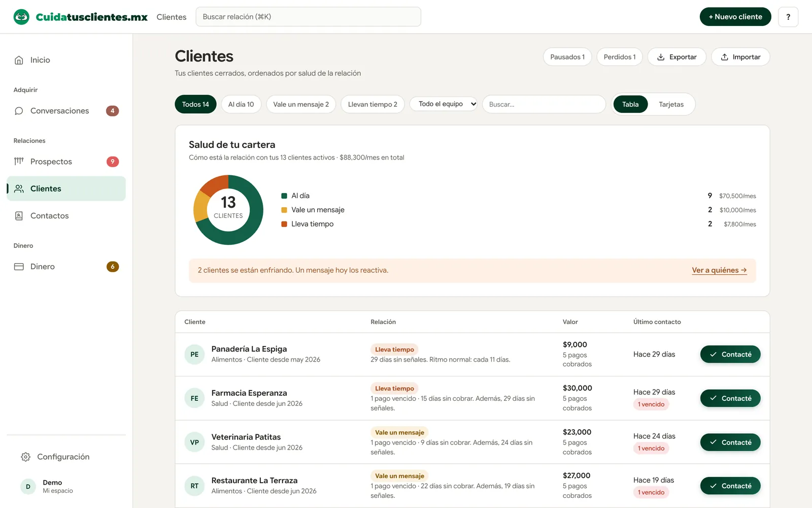This screenshot has height=508, width=812.
Task: Switch to the Tarjetas view
Action: tap(671, 104)
